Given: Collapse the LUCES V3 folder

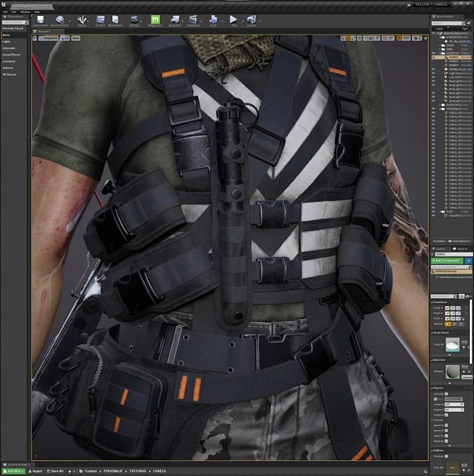Looking at the screenshot, I should coord(440,53).
